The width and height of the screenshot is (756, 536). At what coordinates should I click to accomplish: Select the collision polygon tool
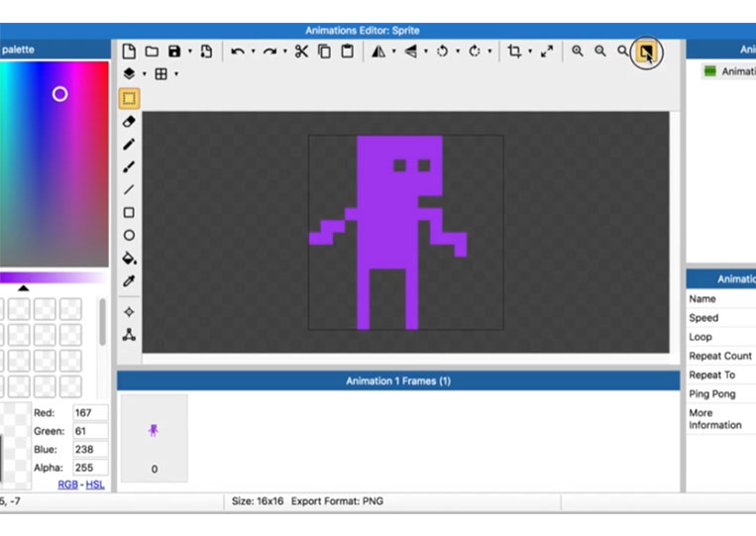tap(129, 335)
